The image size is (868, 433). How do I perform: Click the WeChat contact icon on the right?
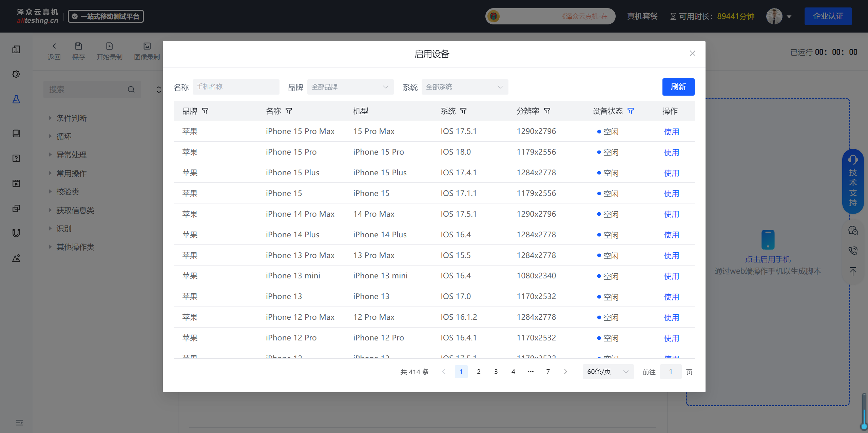853,231
